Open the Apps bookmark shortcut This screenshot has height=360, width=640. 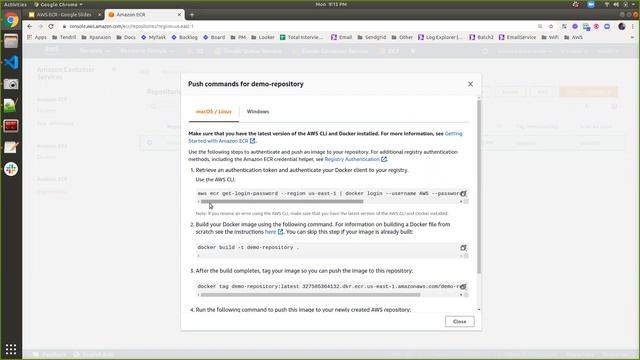(x=37, y=37)
